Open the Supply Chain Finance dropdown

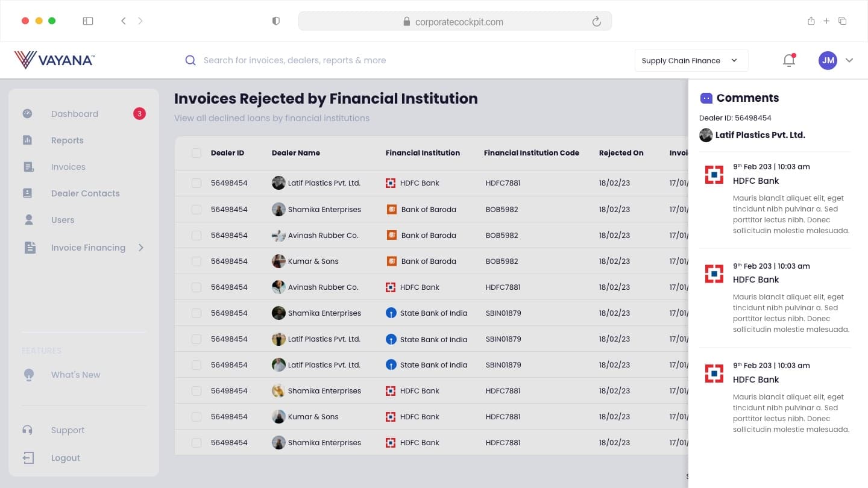click(x=691, y=60)
